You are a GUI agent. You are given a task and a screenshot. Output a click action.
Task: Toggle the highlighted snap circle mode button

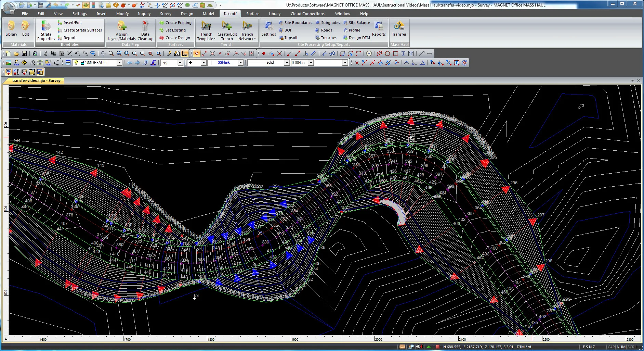197,53
